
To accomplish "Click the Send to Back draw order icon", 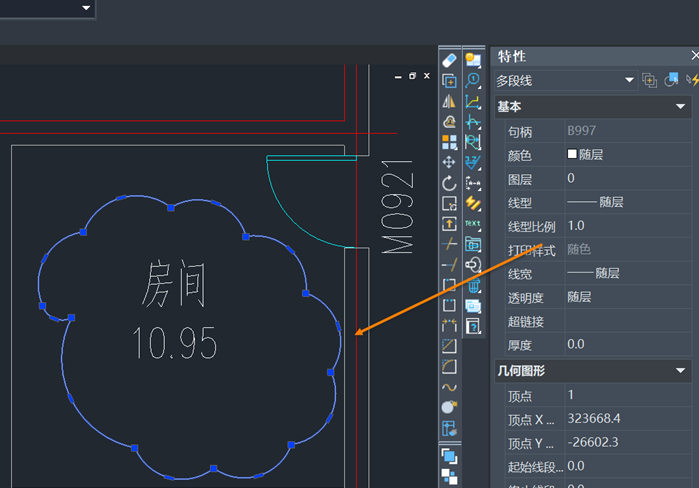I will [449, 476].
